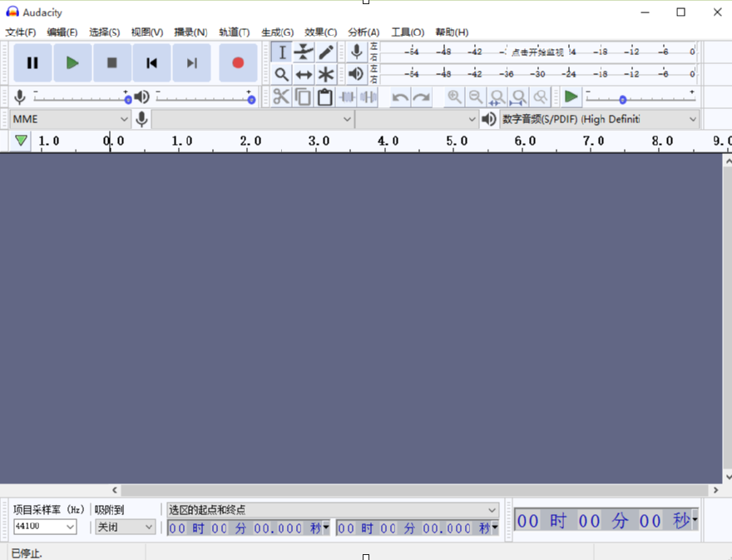Open the recording channels dropdown
732x560 pixels.
[417, 119]
